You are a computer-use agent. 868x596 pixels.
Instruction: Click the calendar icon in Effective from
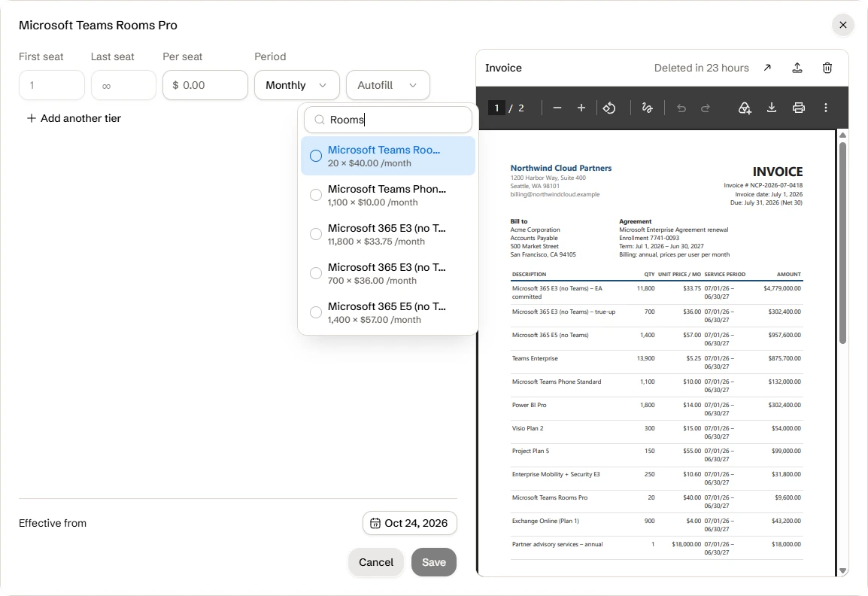[375, 523]
